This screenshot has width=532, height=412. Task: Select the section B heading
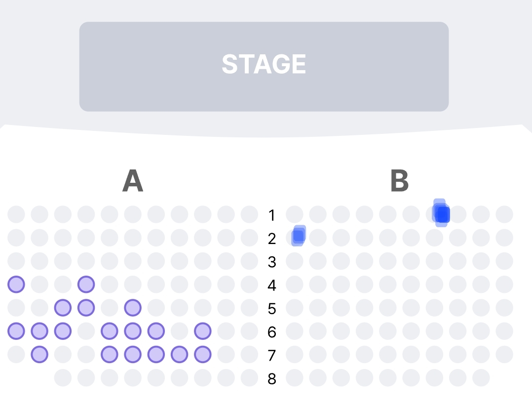[399, 181]
